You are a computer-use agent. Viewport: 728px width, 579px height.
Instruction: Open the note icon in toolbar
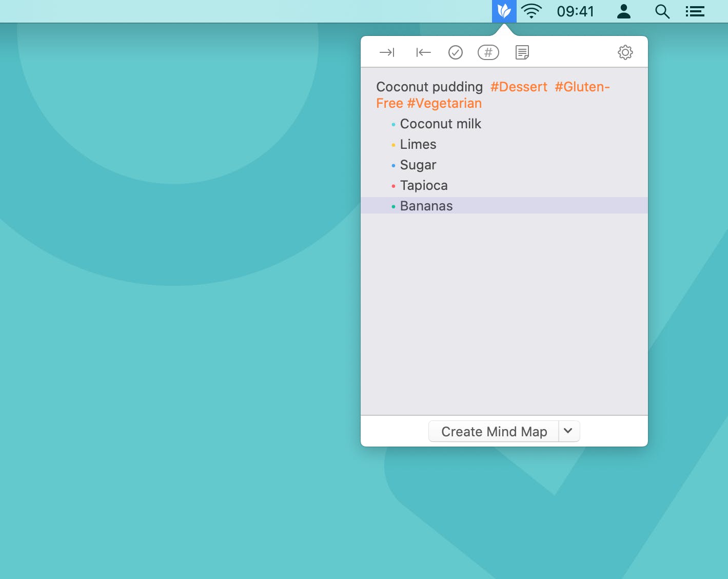point(522,52)
